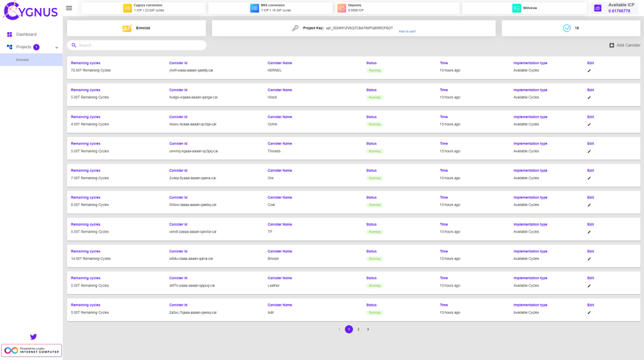Click the Withdraw card
This screenshot has height=360, width=644.
point(525,8)
